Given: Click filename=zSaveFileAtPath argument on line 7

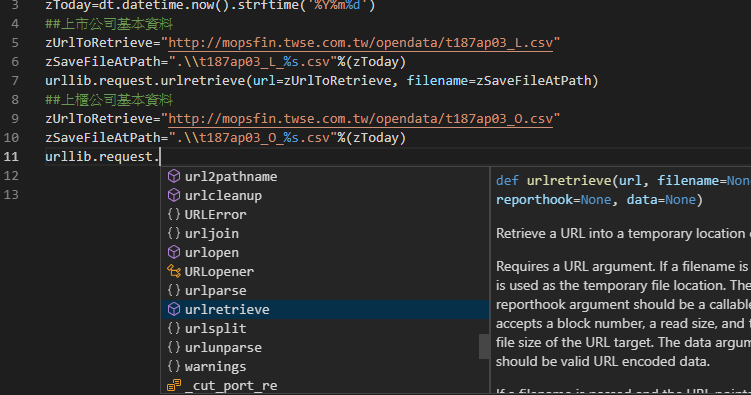Looking at the screenshot, I should 499,80.
